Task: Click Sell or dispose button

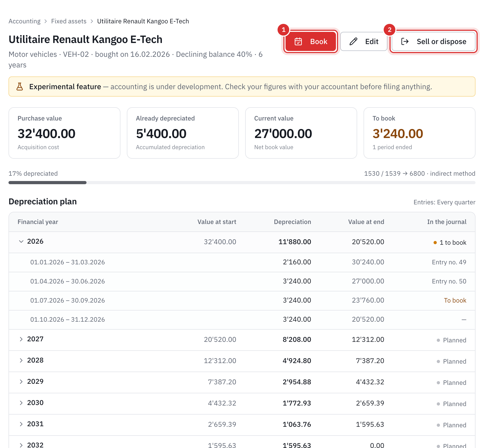Action: coord(434,41)
